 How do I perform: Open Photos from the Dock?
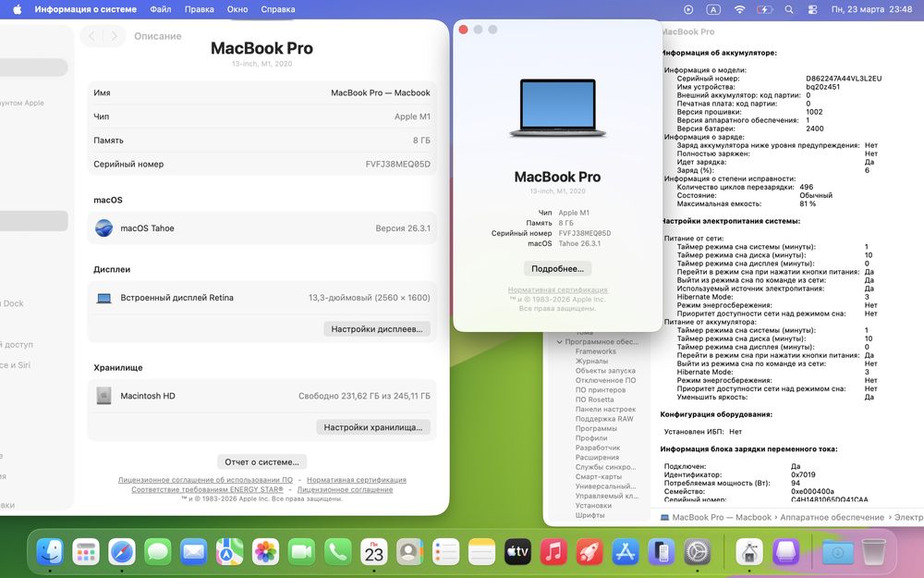coord(266,552)
